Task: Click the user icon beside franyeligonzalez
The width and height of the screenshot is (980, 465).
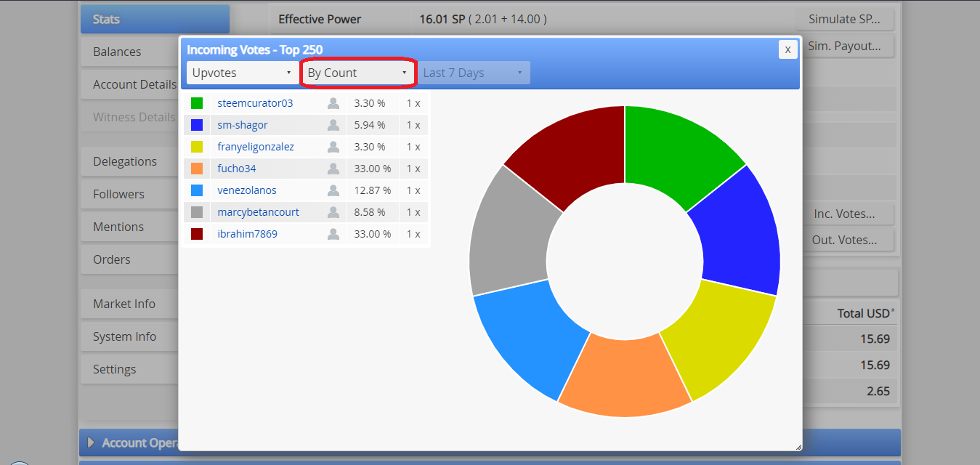Action: (333, 147)
